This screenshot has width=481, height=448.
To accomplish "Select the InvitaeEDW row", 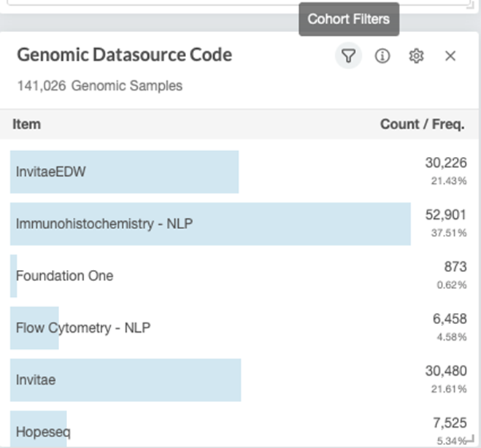I will pos(239,171).
